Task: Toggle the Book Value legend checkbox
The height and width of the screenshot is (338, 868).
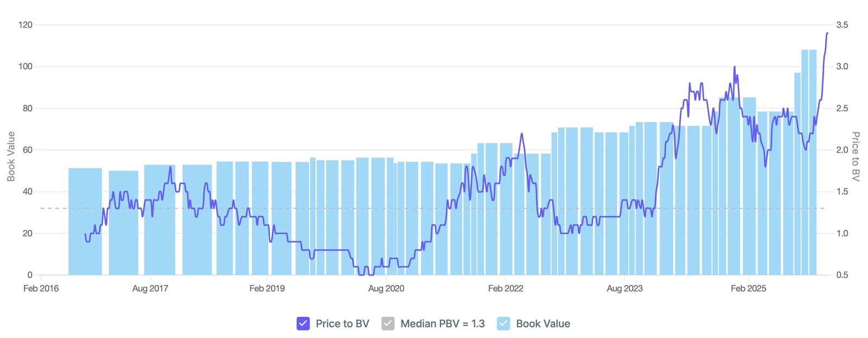Action: tap(504, 323)
